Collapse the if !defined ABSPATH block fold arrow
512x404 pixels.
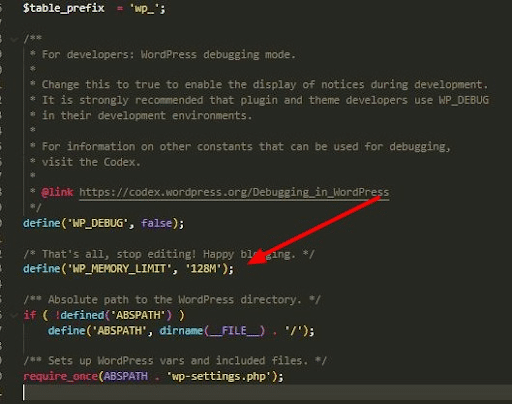point(14,315)
